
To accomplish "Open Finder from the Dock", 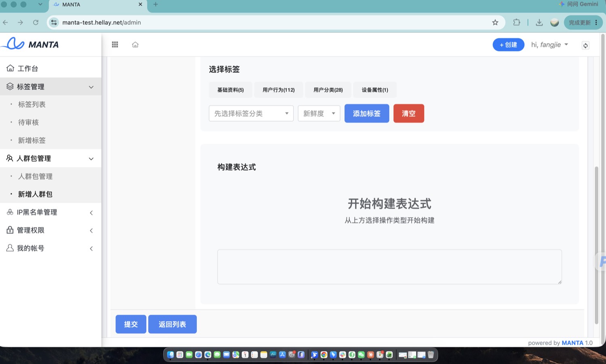I will [x=170, y=355].
